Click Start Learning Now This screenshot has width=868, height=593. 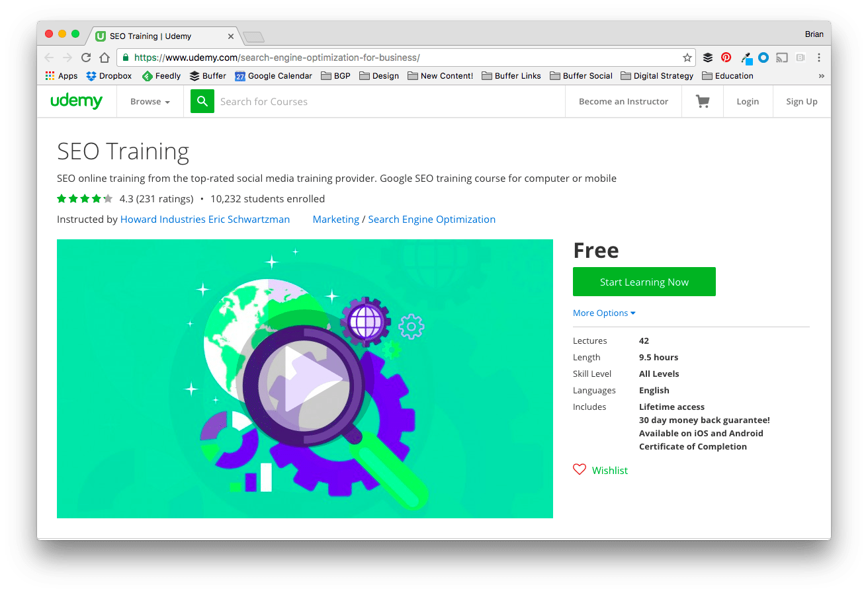(644, 281)
